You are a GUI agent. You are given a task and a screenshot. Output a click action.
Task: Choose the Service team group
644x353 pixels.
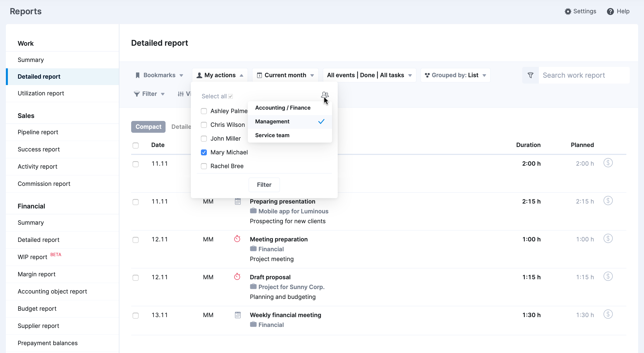[290, 135]
